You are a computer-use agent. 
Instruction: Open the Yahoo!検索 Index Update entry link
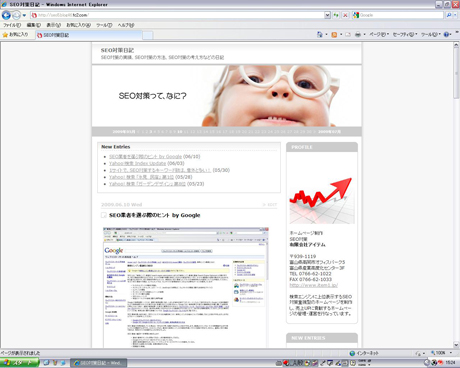pos(137,163)
